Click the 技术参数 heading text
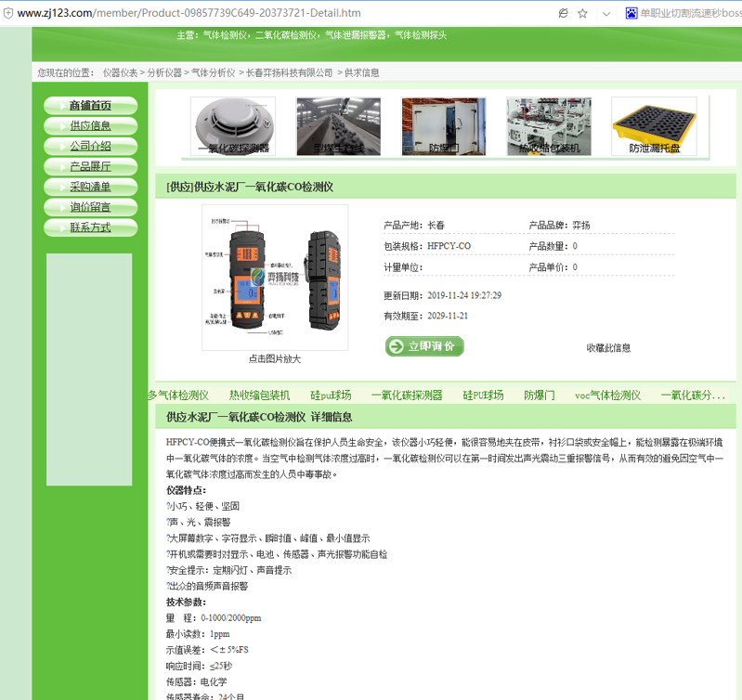742x700 pixels. 186,603
